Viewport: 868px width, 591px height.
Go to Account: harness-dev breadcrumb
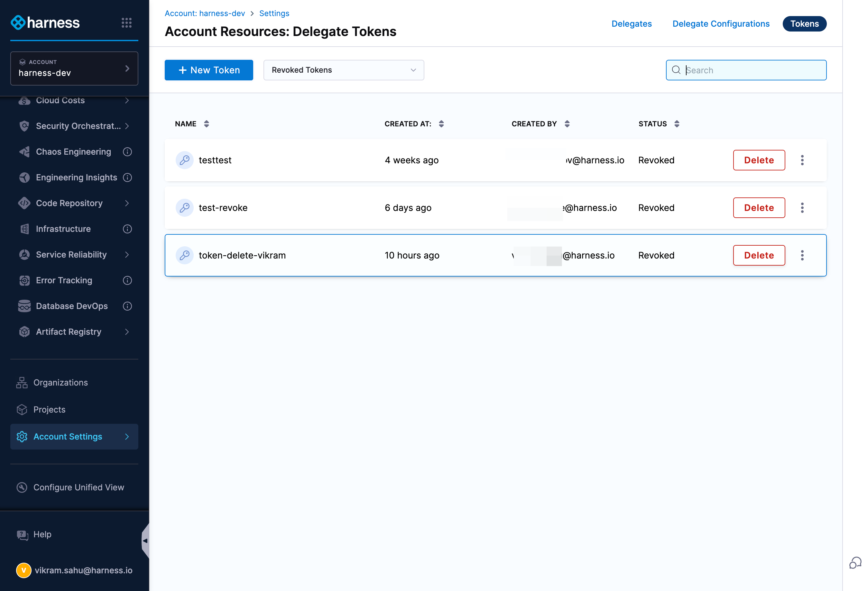tap(205, 14)
